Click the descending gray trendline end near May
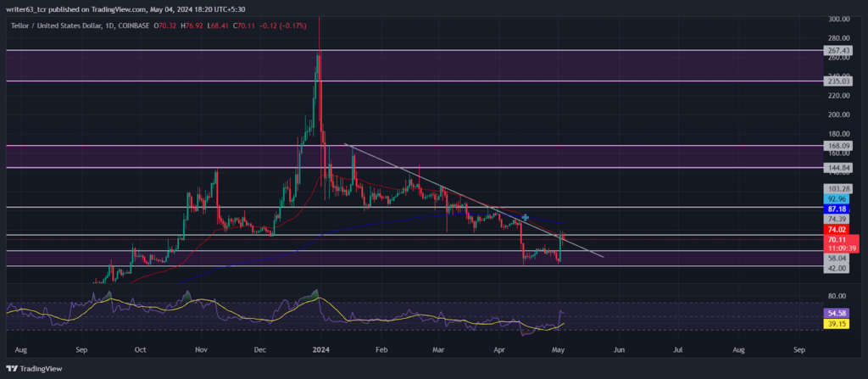868x379 pixels. click(603, 257)
